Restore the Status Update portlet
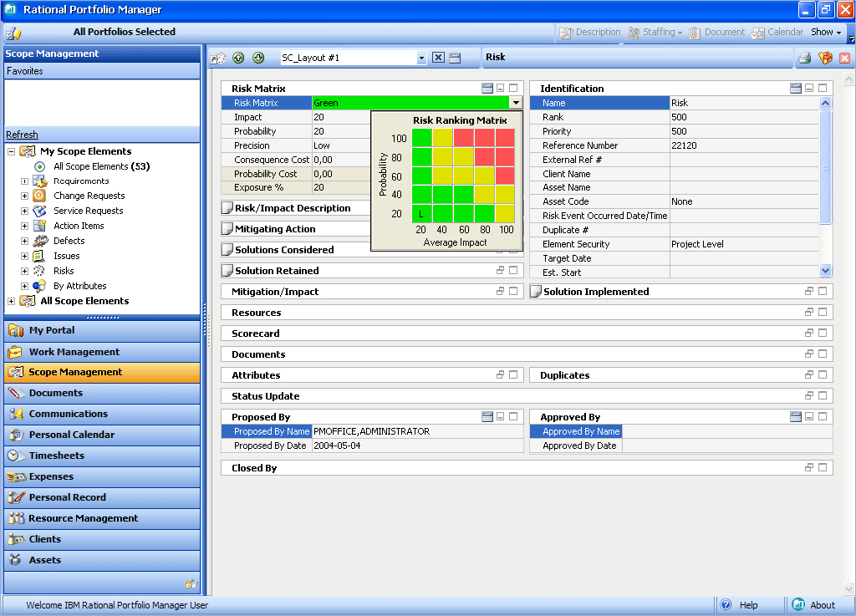 [809, 395]
